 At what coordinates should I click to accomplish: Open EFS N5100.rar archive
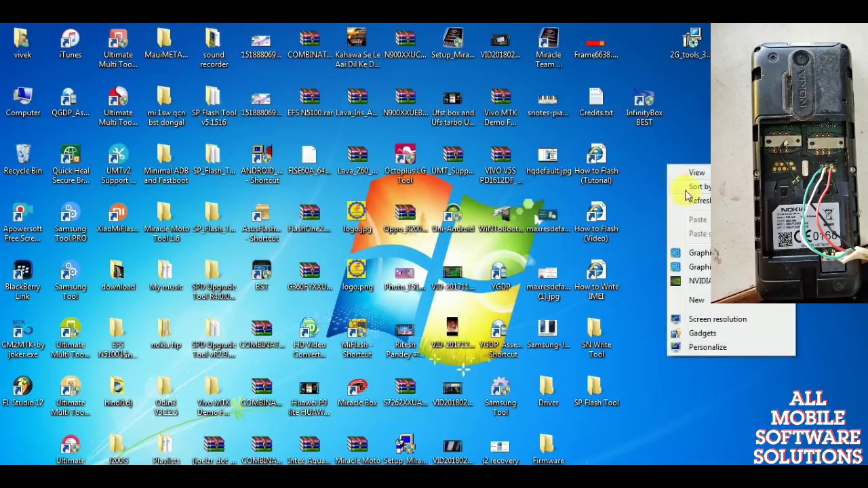[310, 102]
